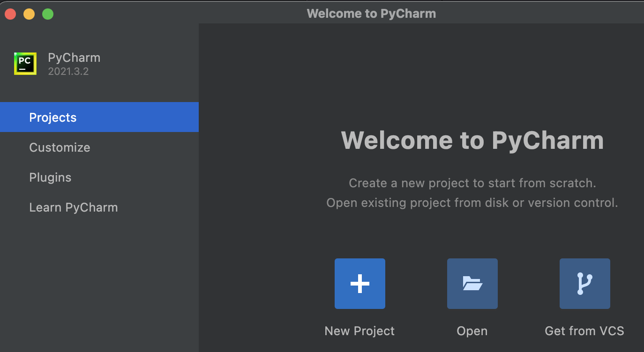Click the Welcome to PyCharm heading
The width and height of the screenshot is (644, 352).
pos(472,140)
